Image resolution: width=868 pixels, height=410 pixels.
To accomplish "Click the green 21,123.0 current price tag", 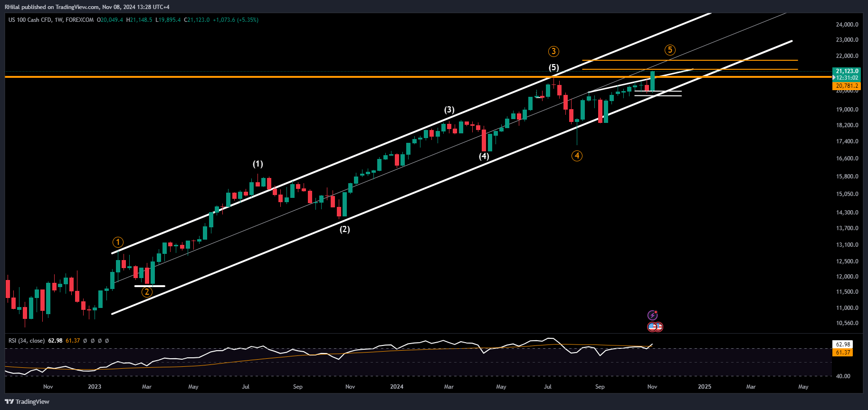I will tap(847, 71).
